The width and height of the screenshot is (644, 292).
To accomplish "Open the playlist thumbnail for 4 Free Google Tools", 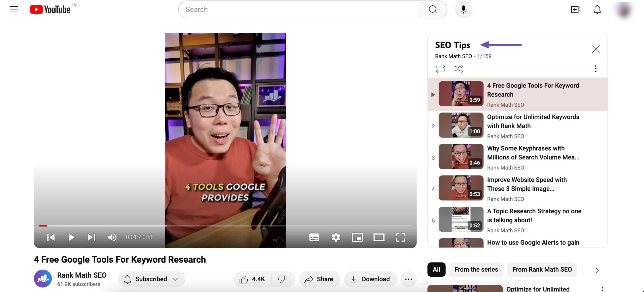I will click(461, 94).
